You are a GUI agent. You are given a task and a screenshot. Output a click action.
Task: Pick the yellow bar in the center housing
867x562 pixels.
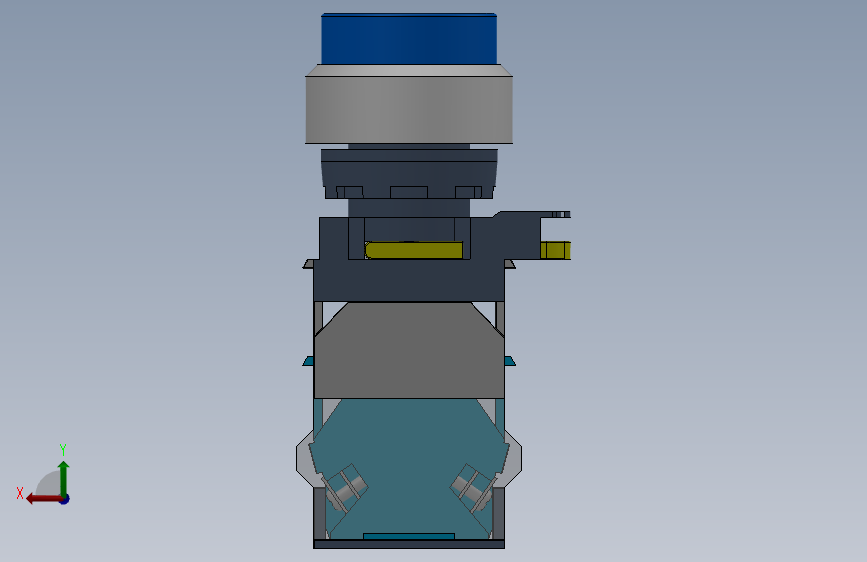(x=414, y=250)
